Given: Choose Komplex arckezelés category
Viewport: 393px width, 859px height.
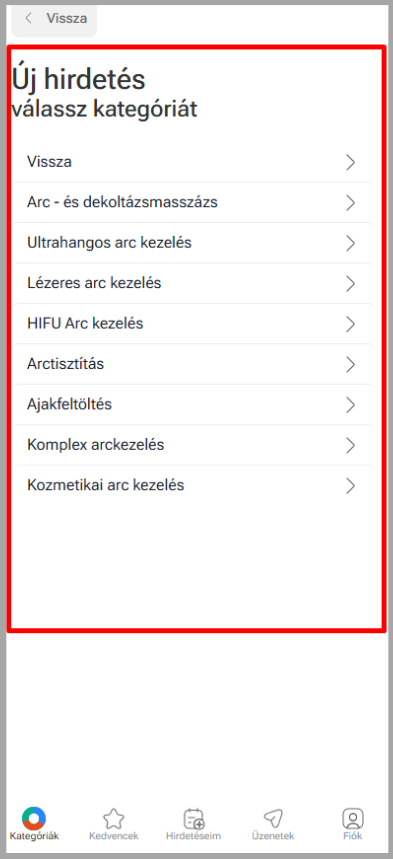Looking at the screenshot, I should point(193,445).
